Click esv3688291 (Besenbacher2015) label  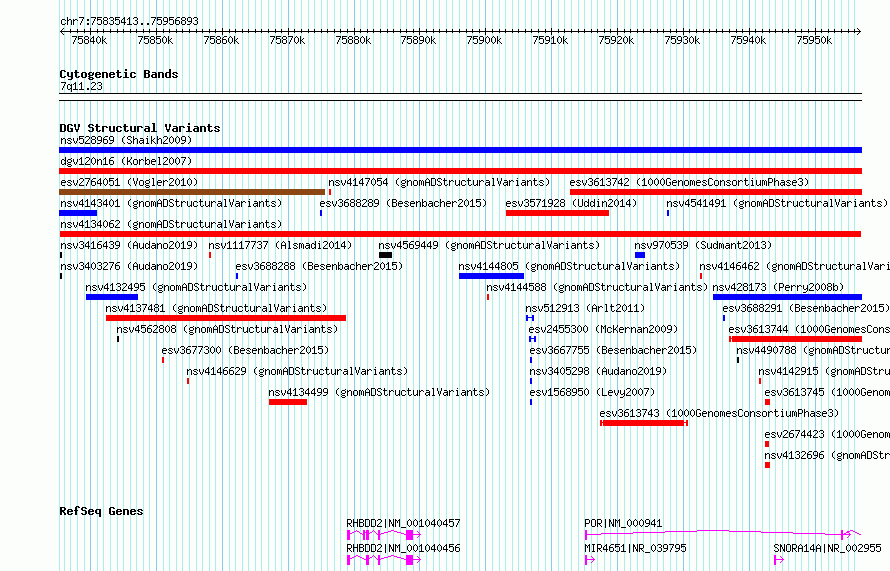[x=806, y=308]
